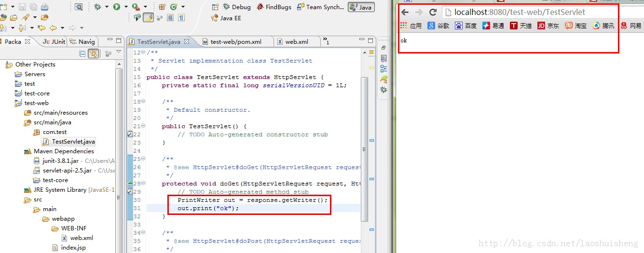Open the 淘宝 bookmark in browser

pos(576,26)
